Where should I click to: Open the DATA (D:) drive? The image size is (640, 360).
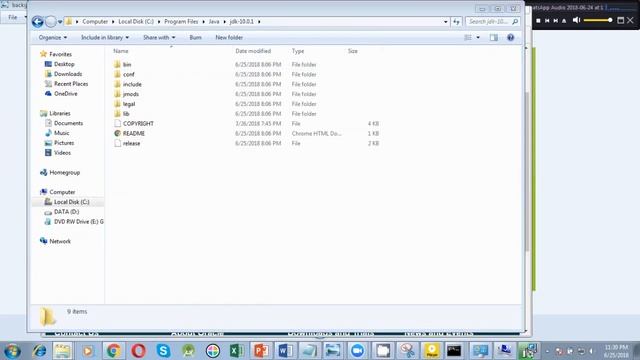click(x=67, y=211)
